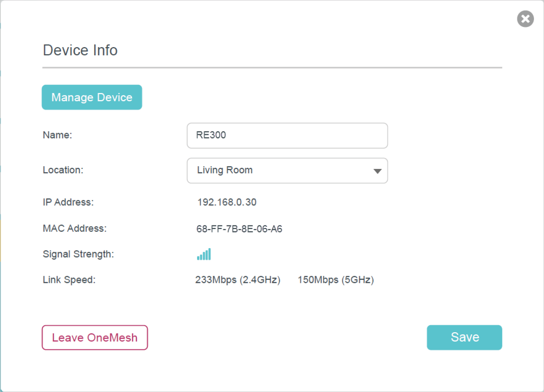Click the MAC address value 68-FF-7B-8E-06-A6
The height and width of the screenshot is (392, 544).
[239, 229]
